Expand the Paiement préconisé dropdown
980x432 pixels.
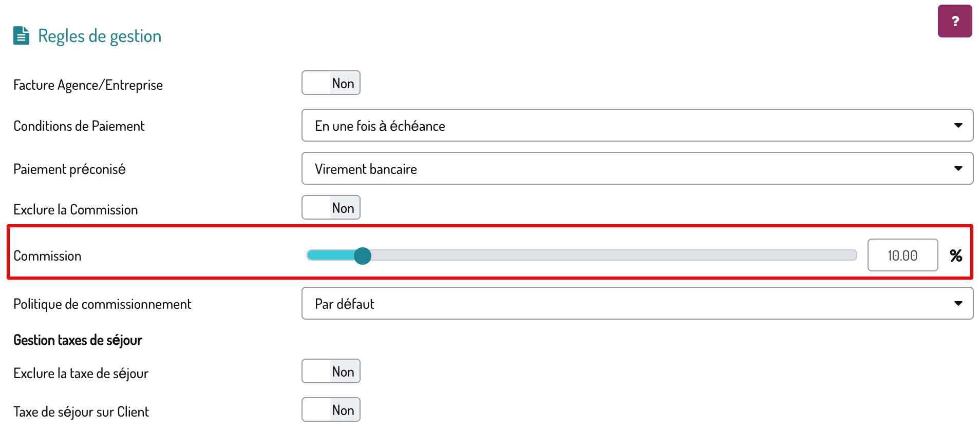637,169
